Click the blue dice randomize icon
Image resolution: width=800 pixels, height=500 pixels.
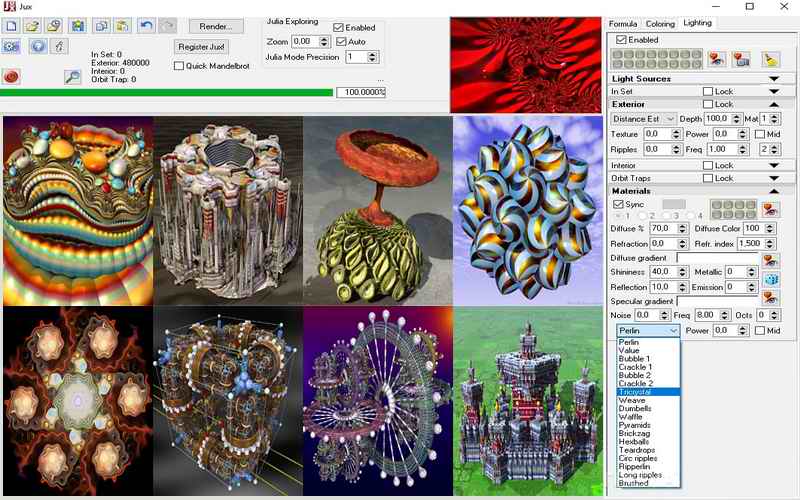pyautogui.click(x=770, y=280)
